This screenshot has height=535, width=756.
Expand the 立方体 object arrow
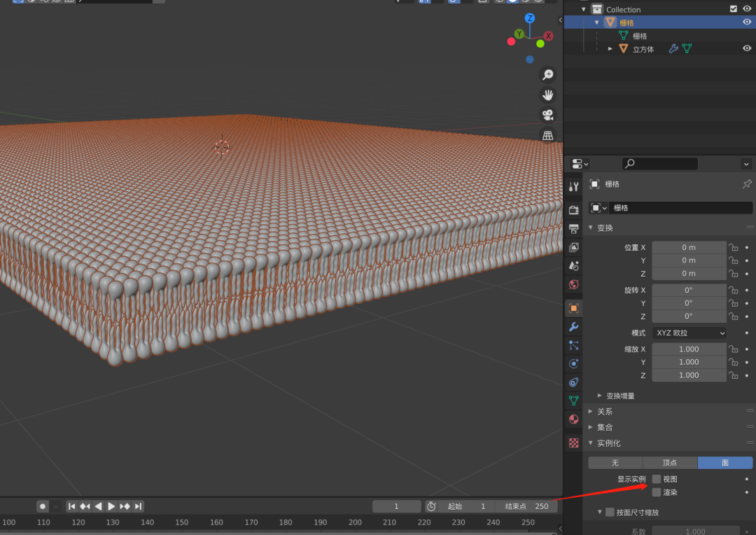click(x=610, y=49)
